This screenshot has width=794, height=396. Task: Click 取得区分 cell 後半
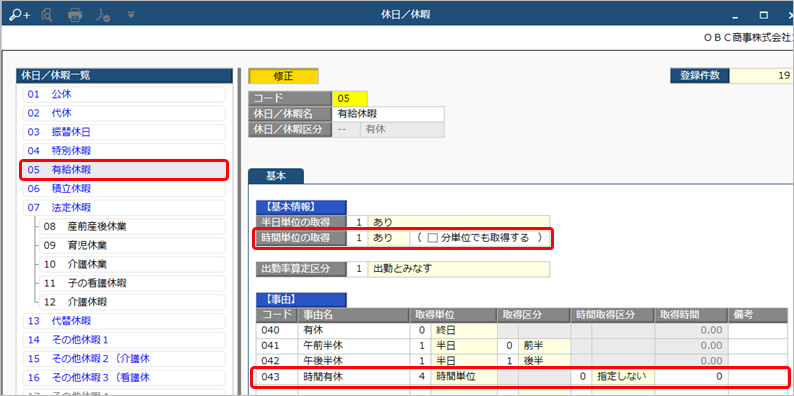(x=544, y=361)
